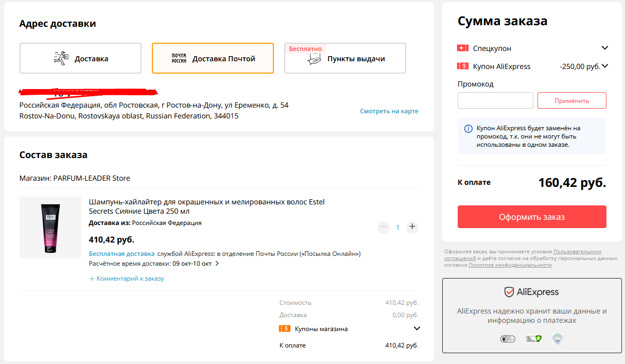Click the hand-with-package pickup points icon
This screenshot has height=364, width=625.
pyautogui.click(x=314, y=59)
